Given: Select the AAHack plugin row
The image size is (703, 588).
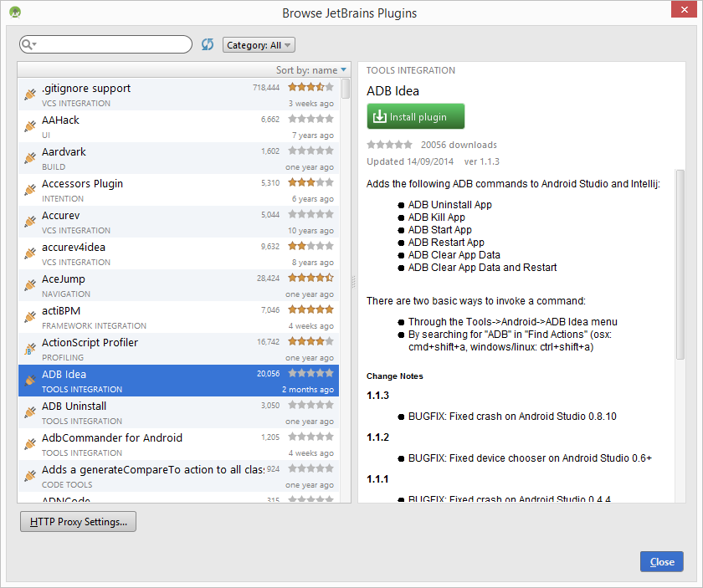Looking at the screenshot, I should click(178, 126).
